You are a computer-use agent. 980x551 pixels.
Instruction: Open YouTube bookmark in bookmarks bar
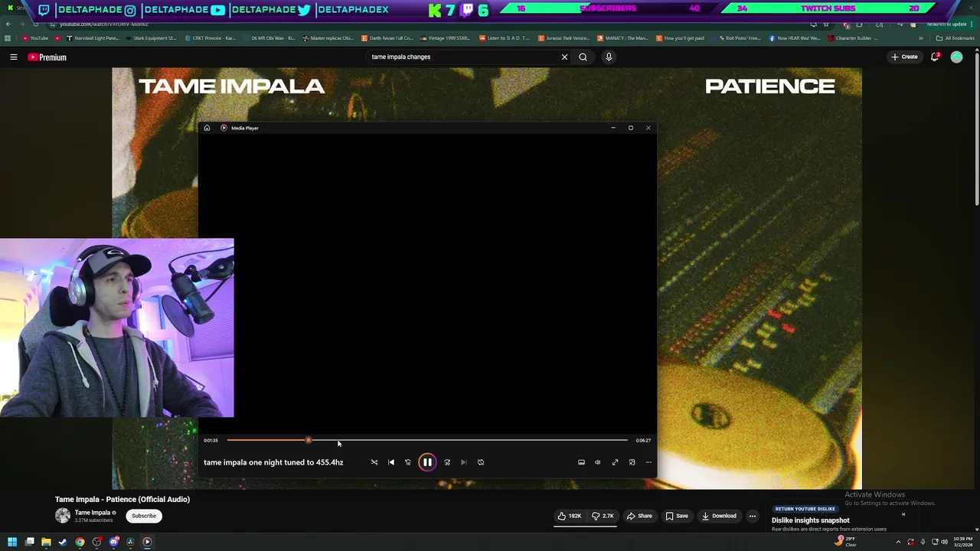coord(35,38)
